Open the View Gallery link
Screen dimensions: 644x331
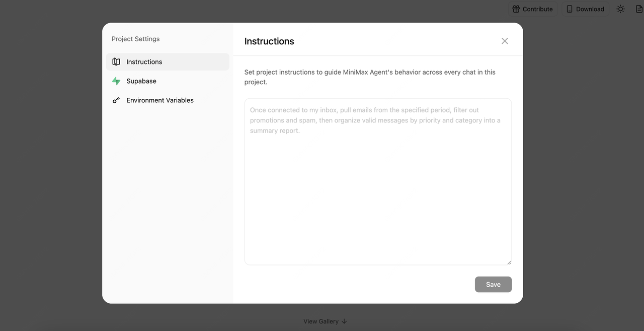(x=321, y=321)
